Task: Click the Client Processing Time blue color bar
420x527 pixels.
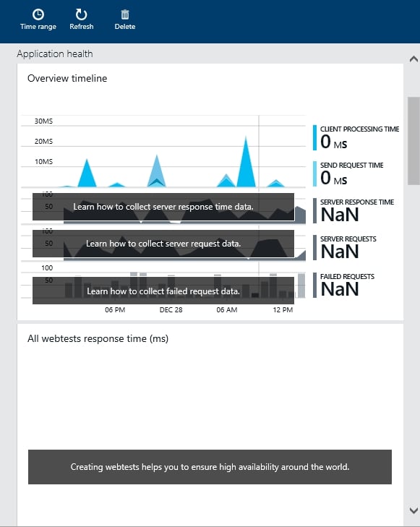Action: 315,138
